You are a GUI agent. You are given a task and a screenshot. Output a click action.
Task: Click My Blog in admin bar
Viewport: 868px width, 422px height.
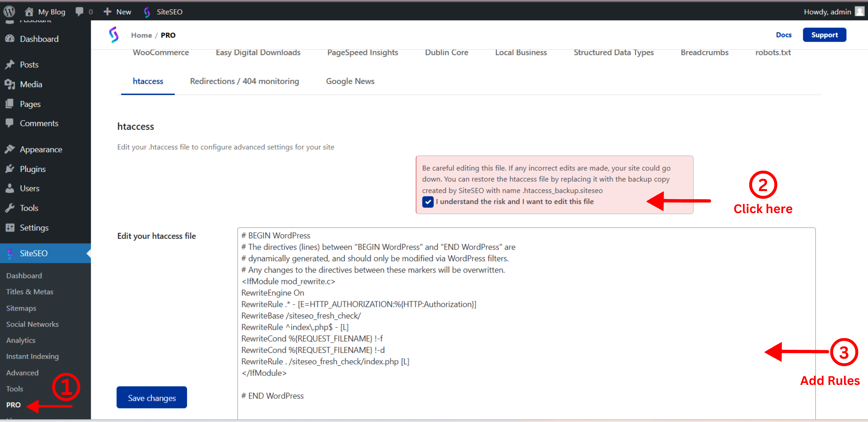click(52, 12)
